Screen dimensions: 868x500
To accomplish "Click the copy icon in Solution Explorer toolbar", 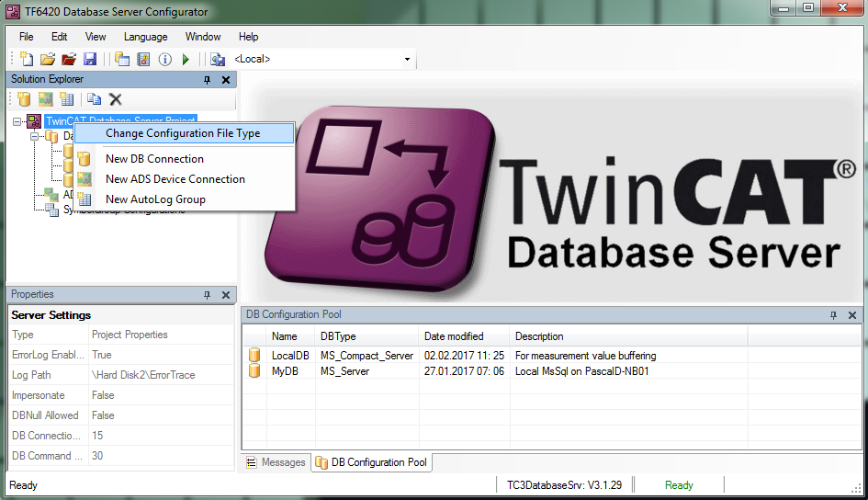I will tap(95, 99).
